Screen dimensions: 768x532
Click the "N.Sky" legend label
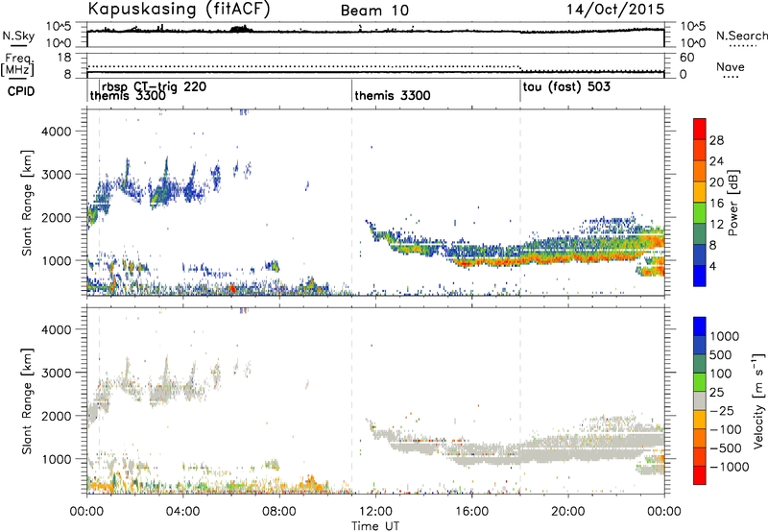18,36
